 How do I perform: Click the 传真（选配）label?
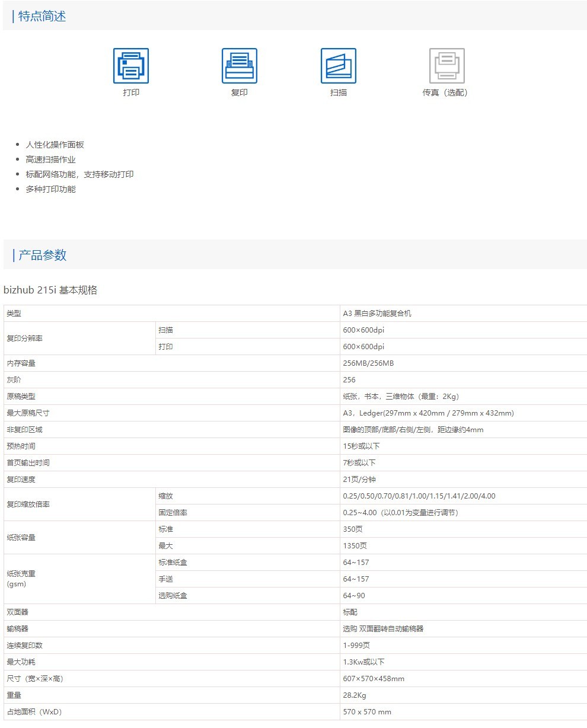(445, 92)
